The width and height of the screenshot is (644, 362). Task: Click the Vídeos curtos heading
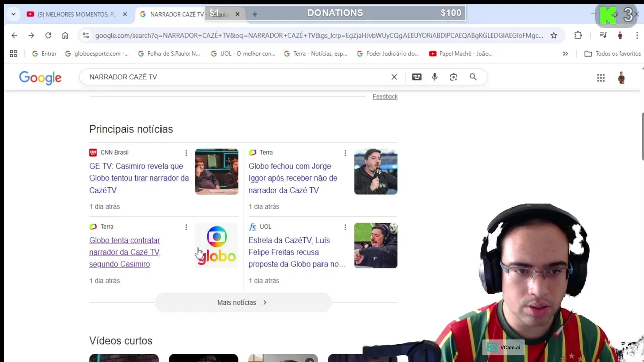click(x=121, y=341)
